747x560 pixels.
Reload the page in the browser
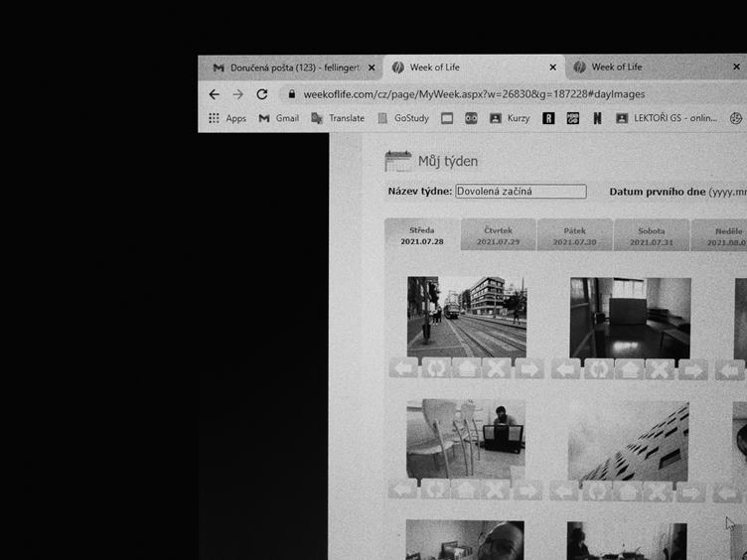pyautogui.click(x=262, y=94)
